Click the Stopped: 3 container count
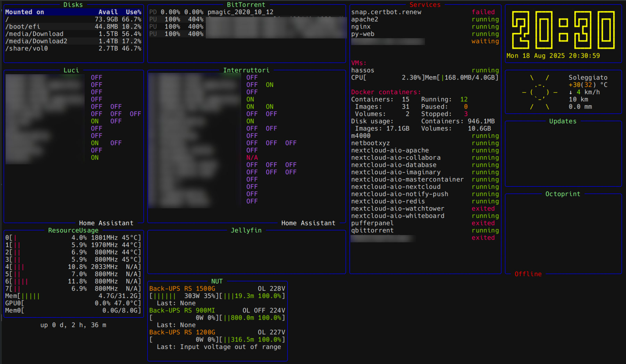This screenshot has width=626, height=364. [444, 114]
